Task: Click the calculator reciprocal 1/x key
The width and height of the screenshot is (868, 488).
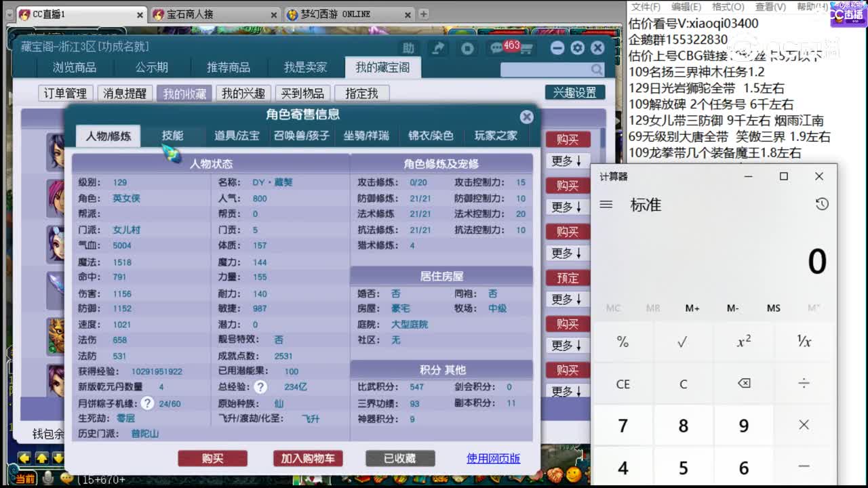Action: pyautogui.click(x=804, y=342)
